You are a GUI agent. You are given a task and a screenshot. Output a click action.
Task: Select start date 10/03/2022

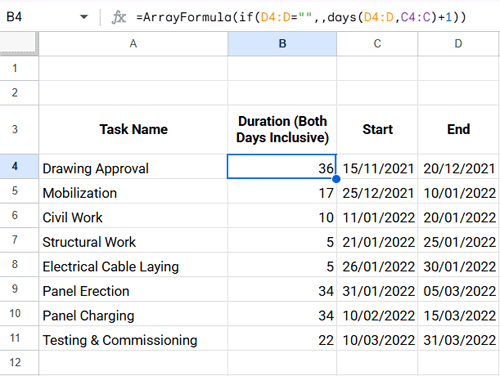point(377,338)
